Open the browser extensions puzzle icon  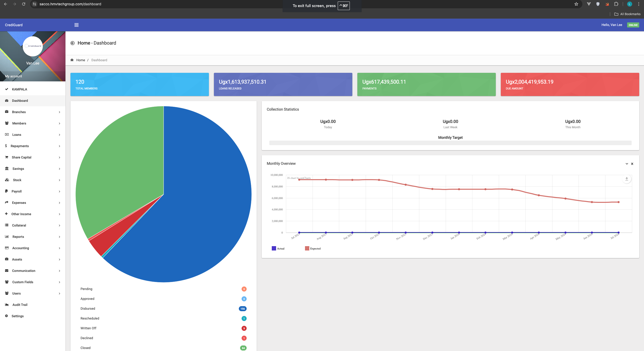click(616, 4)
